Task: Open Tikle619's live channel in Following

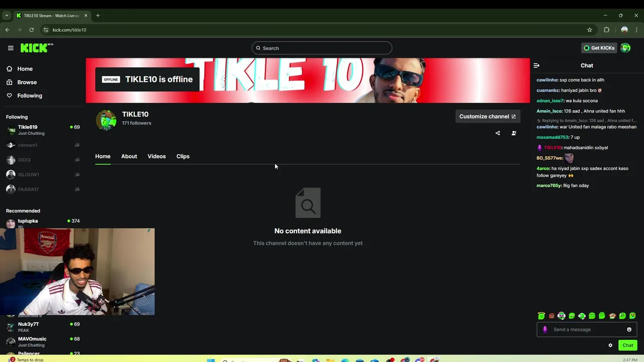Action: coord(43,130)
